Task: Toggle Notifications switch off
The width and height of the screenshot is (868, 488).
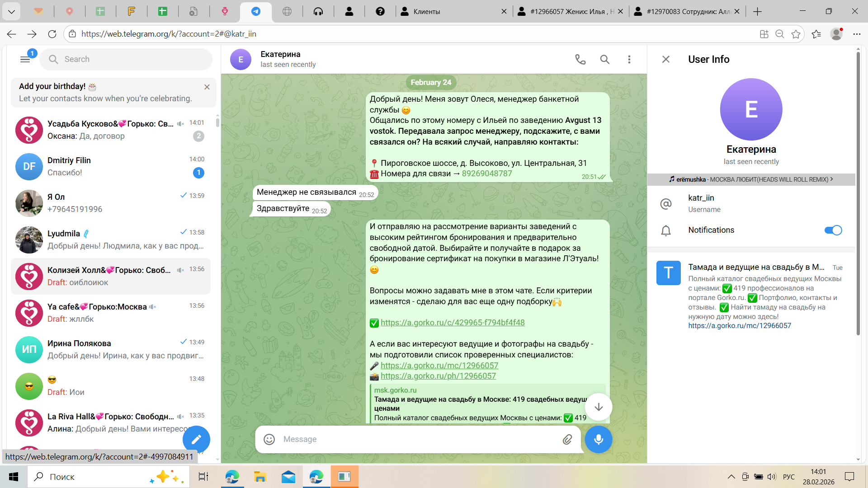Action: coord(833,230)
